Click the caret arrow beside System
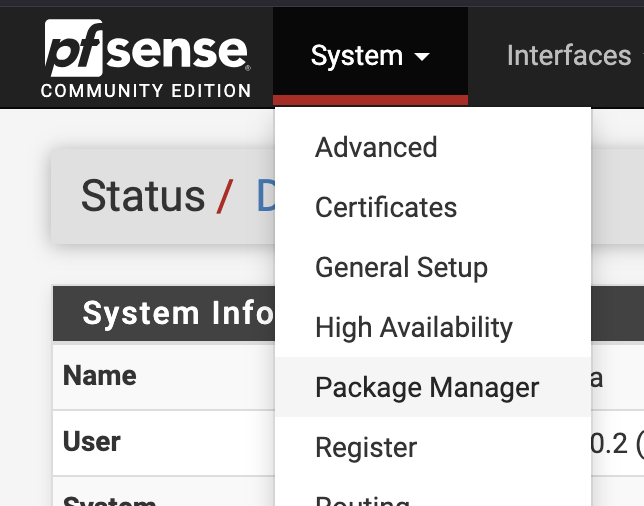644x506 pixels. tap(422, 57)
